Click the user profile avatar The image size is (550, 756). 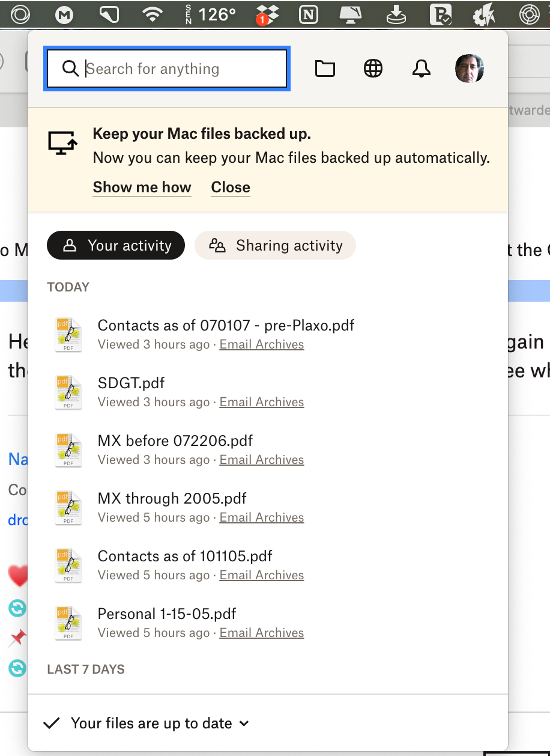point(470,69)
